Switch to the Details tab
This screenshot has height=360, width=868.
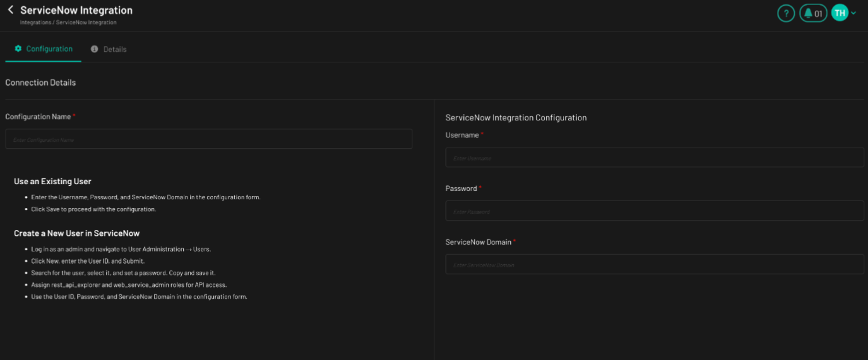(109, 49)
